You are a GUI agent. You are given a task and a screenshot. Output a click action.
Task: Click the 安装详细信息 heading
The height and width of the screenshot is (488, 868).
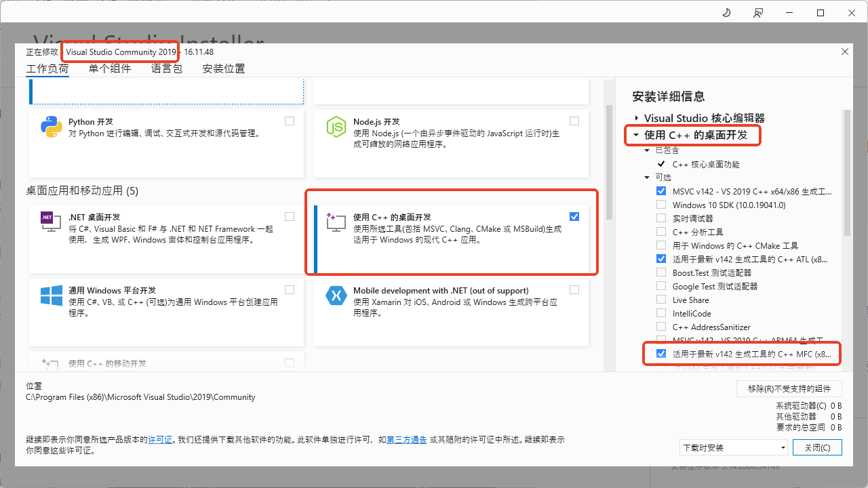[x=669, y=96]
